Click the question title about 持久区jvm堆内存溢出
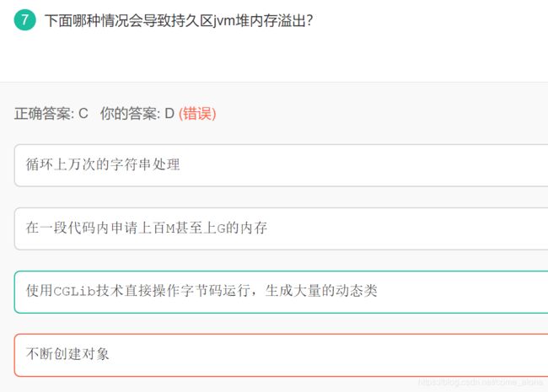548x392 pixels. (178, 20)
